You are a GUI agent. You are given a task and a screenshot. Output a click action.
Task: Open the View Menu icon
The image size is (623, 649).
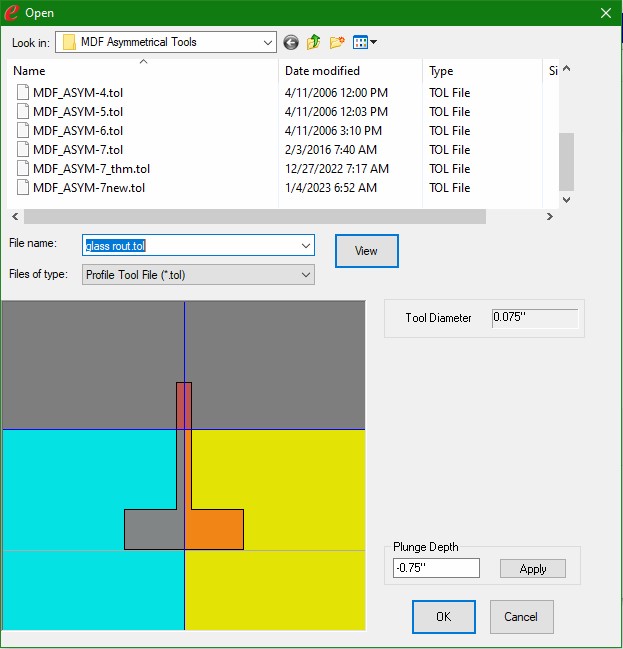point(364,42)
